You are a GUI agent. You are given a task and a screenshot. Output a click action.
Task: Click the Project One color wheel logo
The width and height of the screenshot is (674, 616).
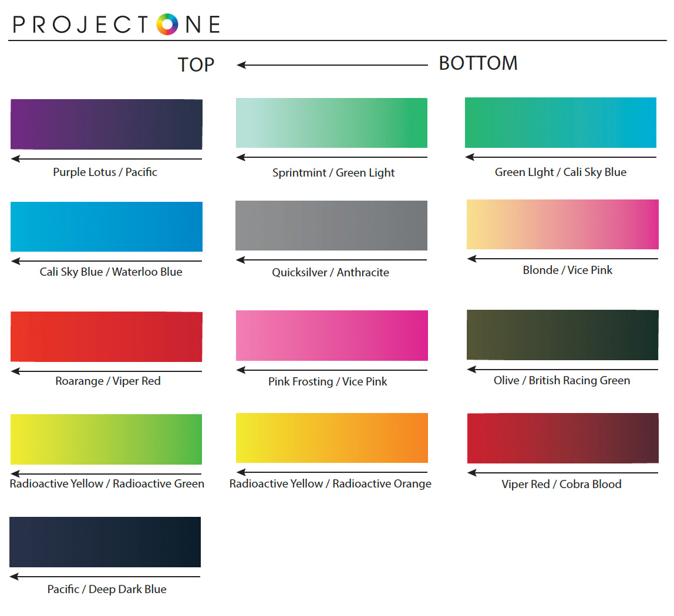click(x=167, y=24)
